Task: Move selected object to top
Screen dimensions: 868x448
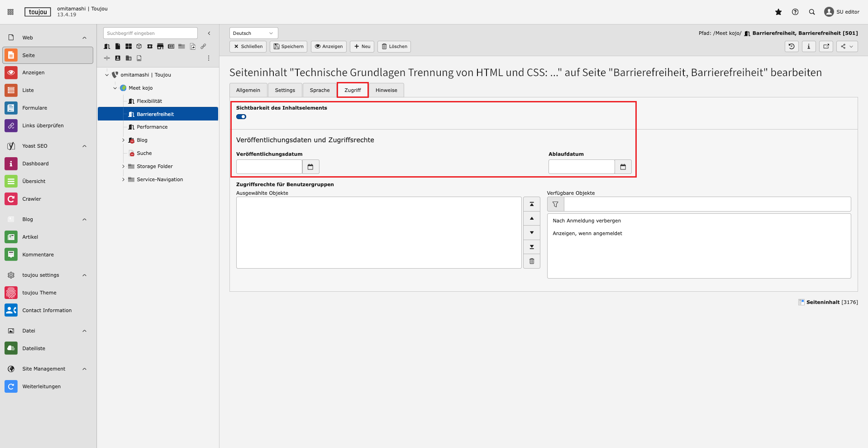Action: pos(532,204)
